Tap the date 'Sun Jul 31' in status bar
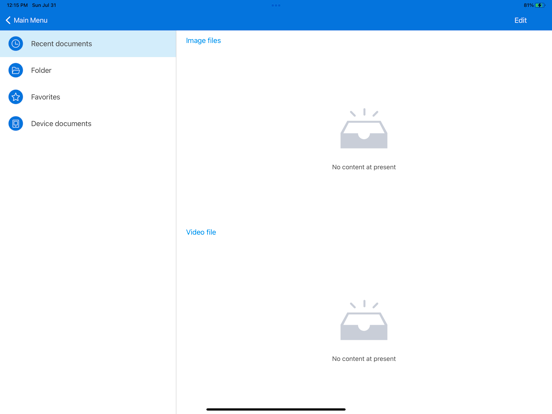This screenshot has width=552, height=414. pyautogui.click(x=44, y=5)
